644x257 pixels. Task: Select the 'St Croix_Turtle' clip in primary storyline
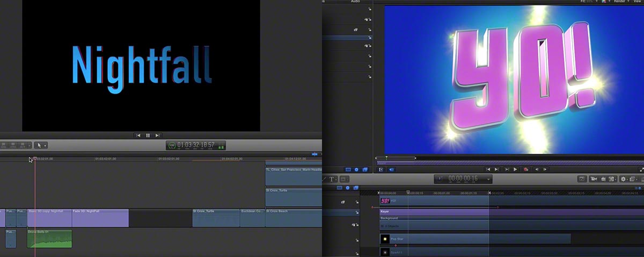(216, 218)
